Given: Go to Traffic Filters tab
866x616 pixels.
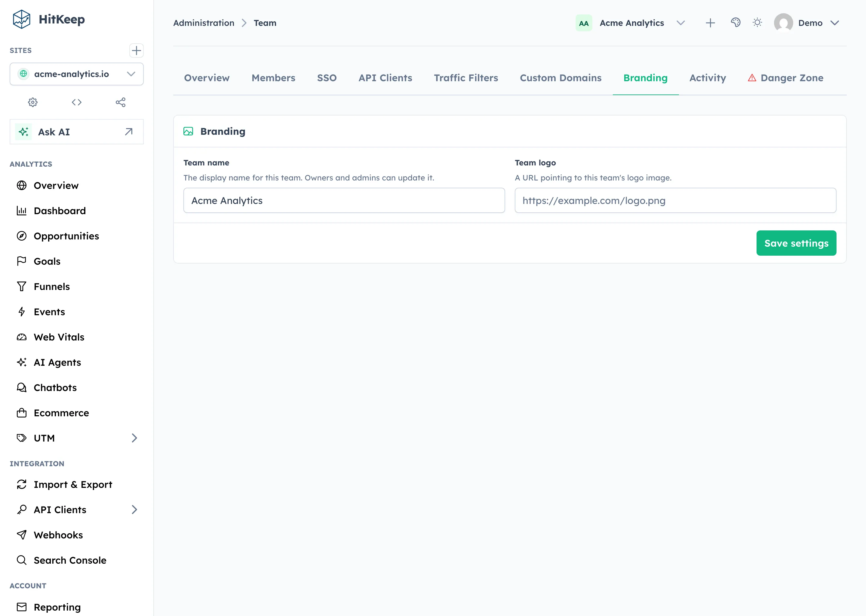Looking at the screenshot, I should (466, 78).
